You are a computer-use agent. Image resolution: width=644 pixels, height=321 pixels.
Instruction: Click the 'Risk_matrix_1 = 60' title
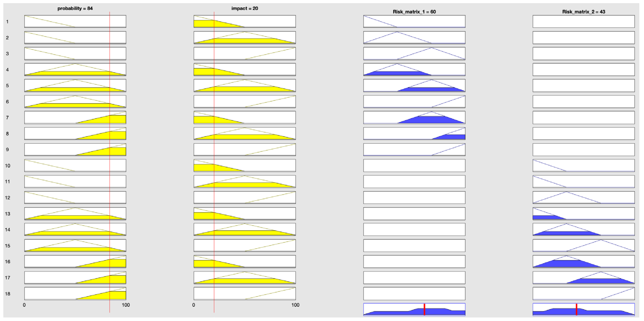(414, 12)
